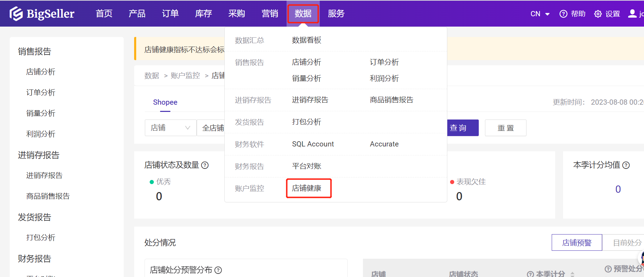Open the 数据 top navigation menu

303,13
